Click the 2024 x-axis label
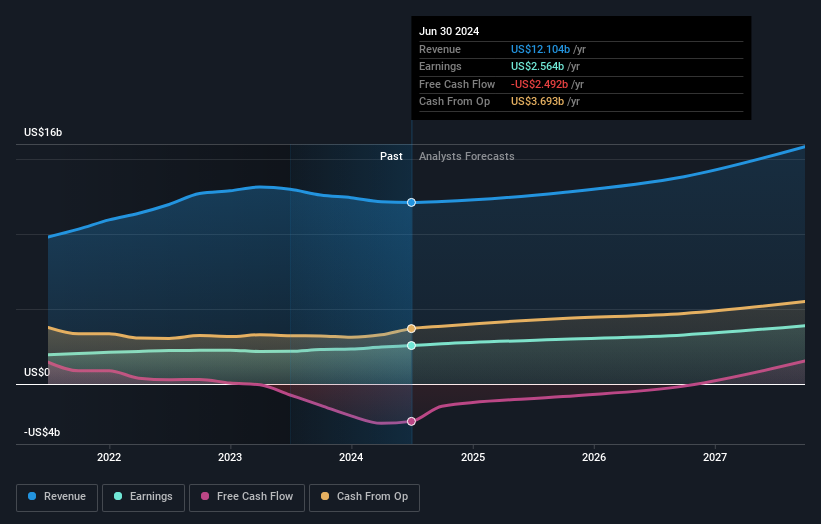 [351, 458]
